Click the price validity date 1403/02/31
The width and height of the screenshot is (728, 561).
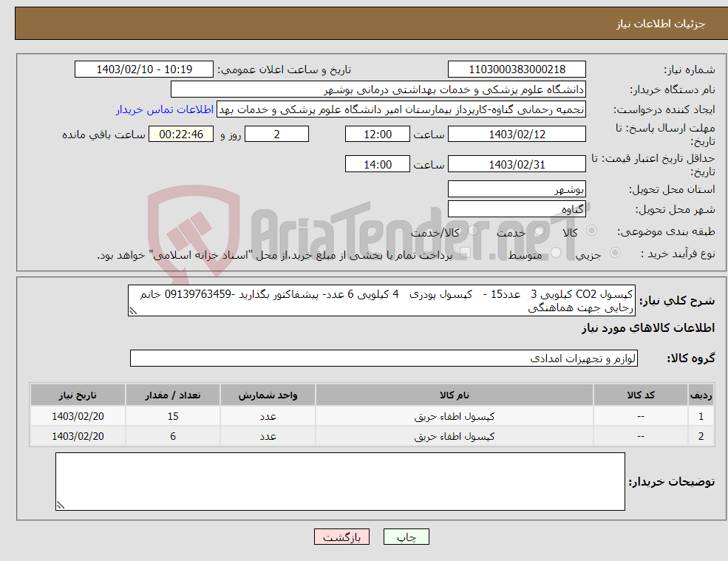(x=517, y=164)
